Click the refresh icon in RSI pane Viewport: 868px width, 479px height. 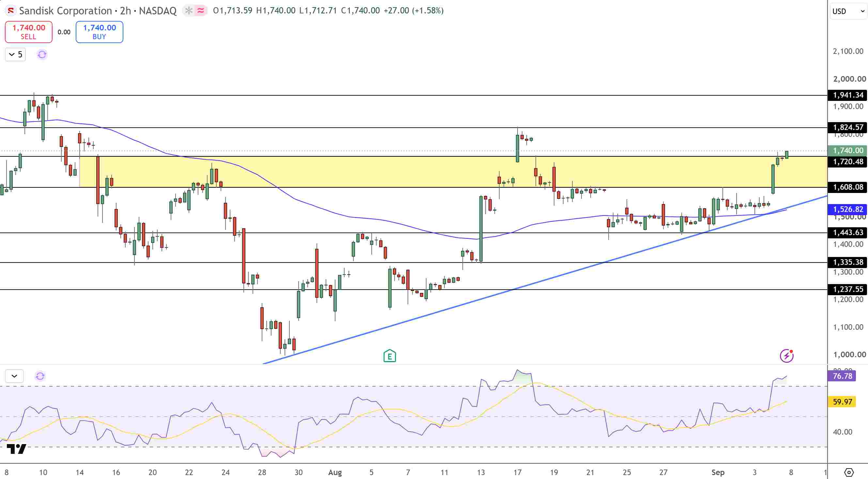(x=40, y=376)
